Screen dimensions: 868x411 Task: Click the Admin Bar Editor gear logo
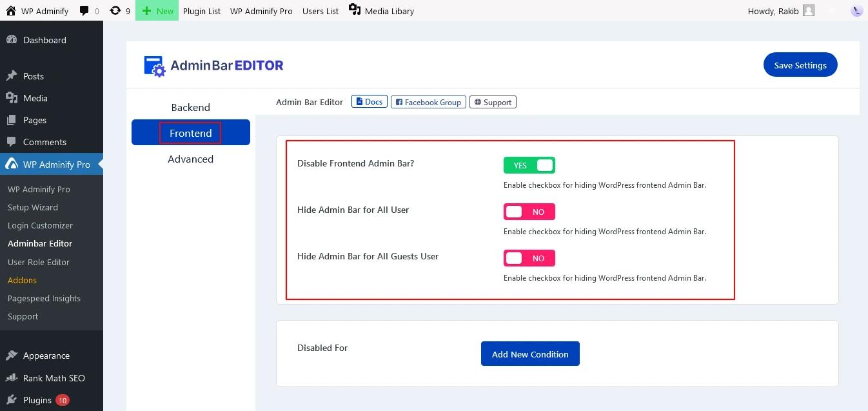[154, 65]
